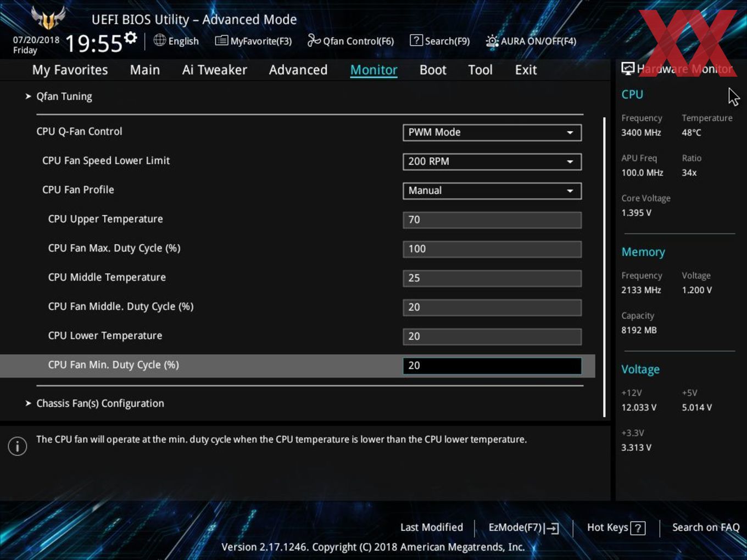Click the globe language icon
The height and width of the screenshot is (560, 747).
(159, 40)
